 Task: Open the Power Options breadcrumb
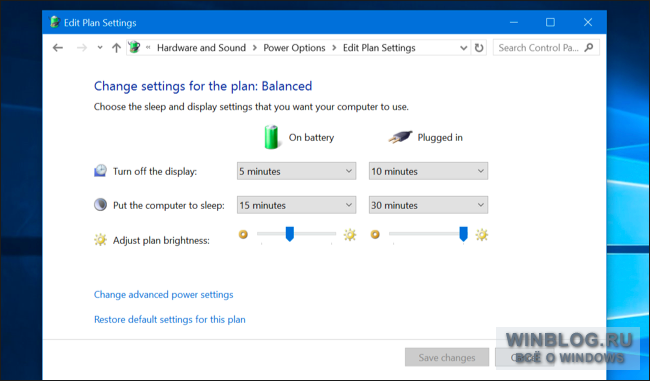click(294, 48)
